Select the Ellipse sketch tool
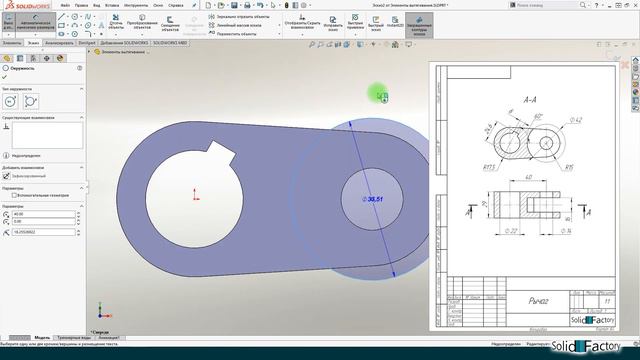This screenshot has width=640, height=360. point(88,25)
